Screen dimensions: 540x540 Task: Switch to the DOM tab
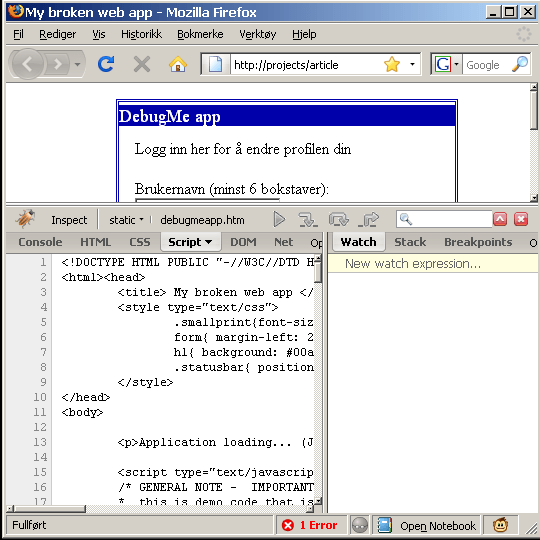coord(243,242)
